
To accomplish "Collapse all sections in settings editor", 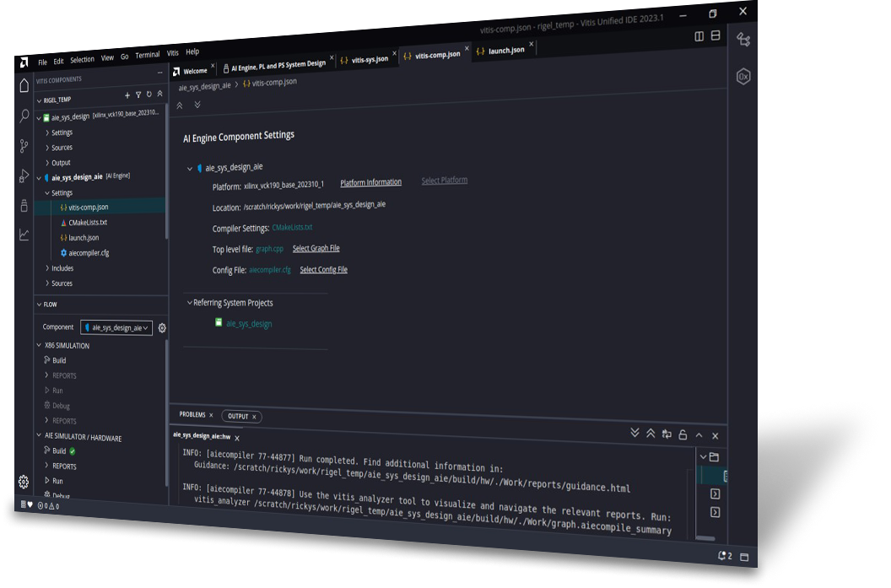I will (x=180, y=105).
